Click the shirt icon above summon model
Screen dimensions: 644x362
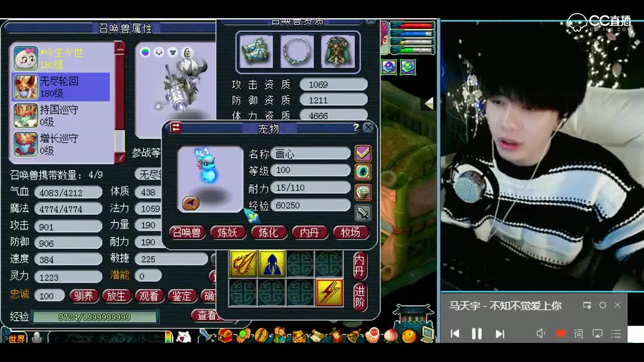coord(173,52)
